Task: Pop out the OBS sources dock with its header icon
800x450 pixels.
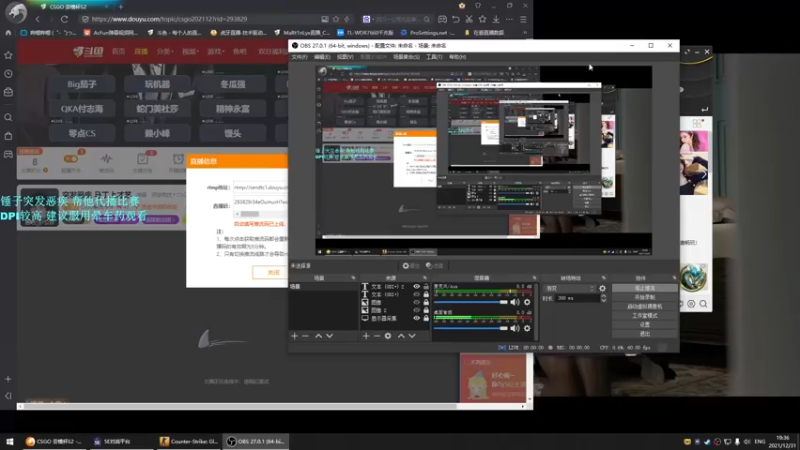Action: 425,278
